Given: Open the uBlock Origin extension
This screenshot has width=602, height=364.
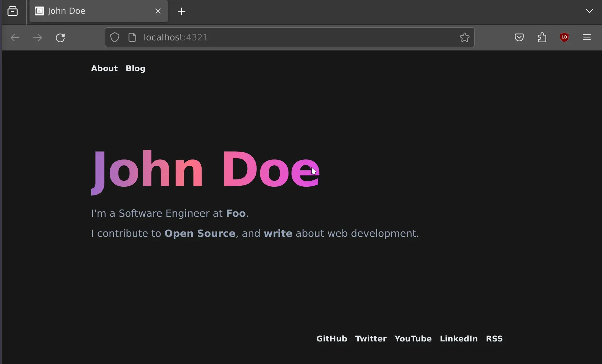Looking at the screenshot, I should coord(564,38).
